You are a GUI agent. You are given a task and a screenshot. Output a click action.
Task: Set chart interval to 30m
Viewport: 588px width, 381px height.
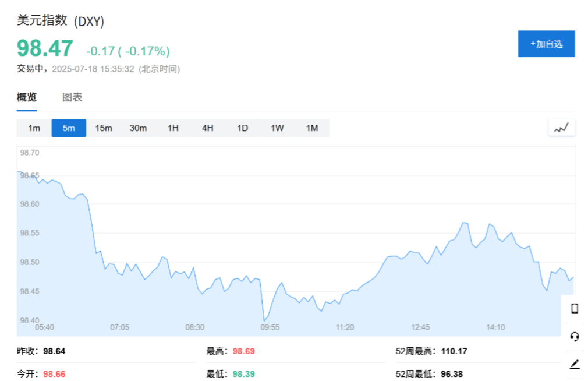coord(138,128)
